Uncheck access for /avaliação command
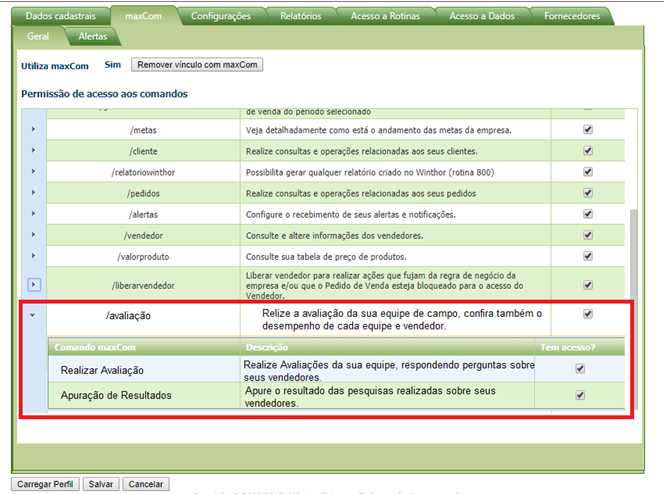Viewport: 664px width, 494px height. click(x=588, y=314)
